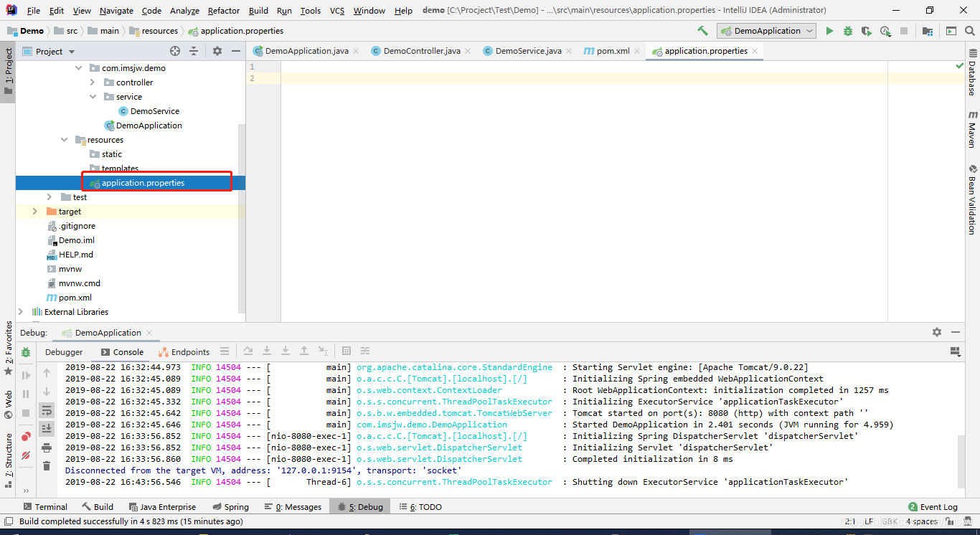Click the console vertical scrollbar

pos(961,460)
